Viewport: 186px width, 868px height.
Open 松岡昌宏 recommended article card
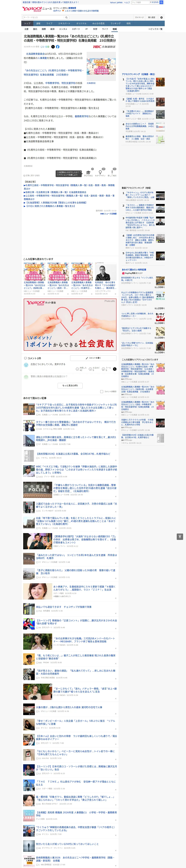point(106,278)
